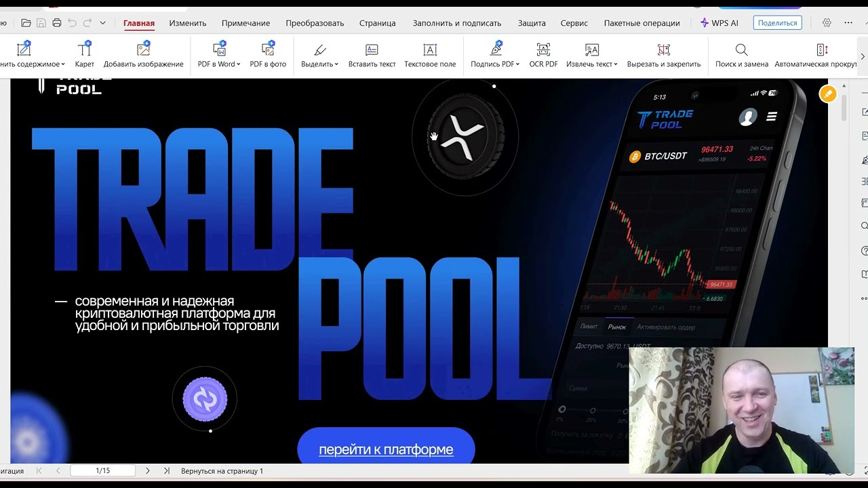The image size is (868, 488).
Task: Click the Trade Pool logo on the phone
Action: 665,119
